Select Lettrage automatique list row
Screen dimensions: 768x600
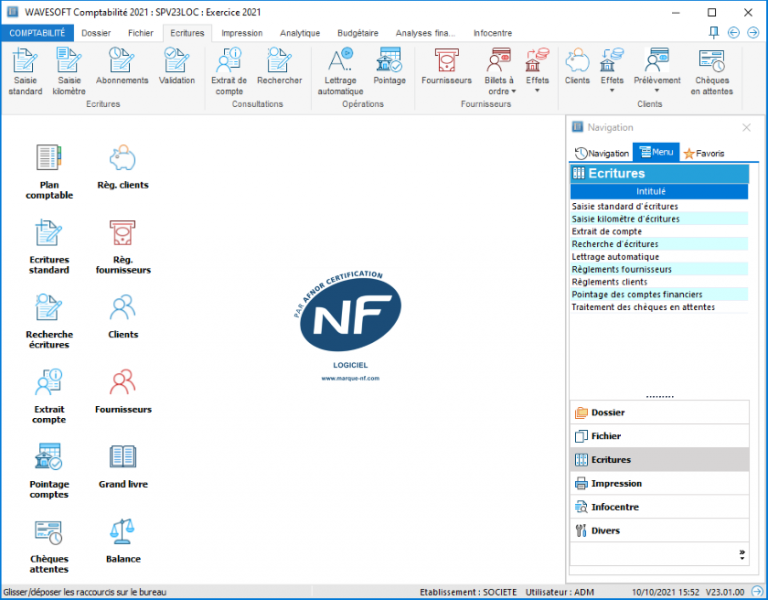659,257
